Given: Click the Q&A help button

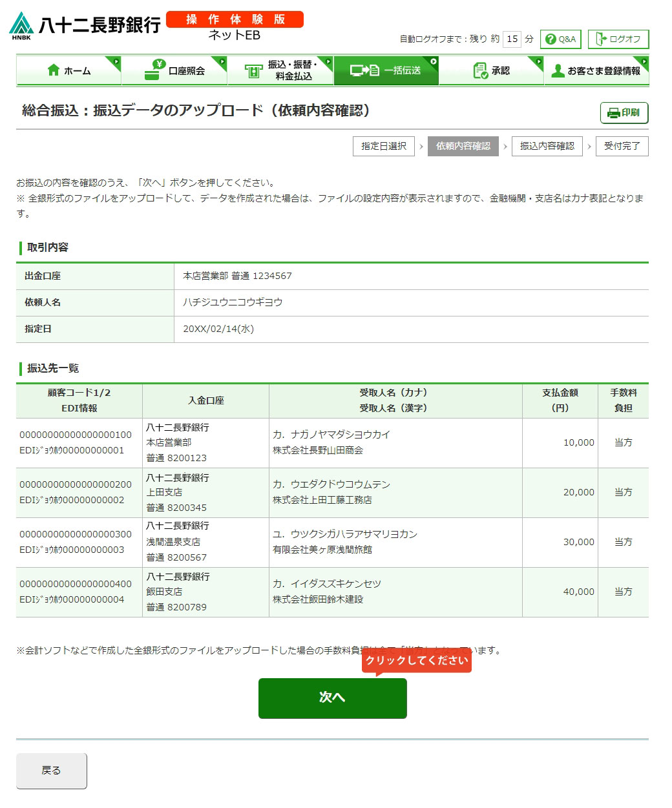Looking at the screenshot, I should pyautogui.click(x=560, y=39).
